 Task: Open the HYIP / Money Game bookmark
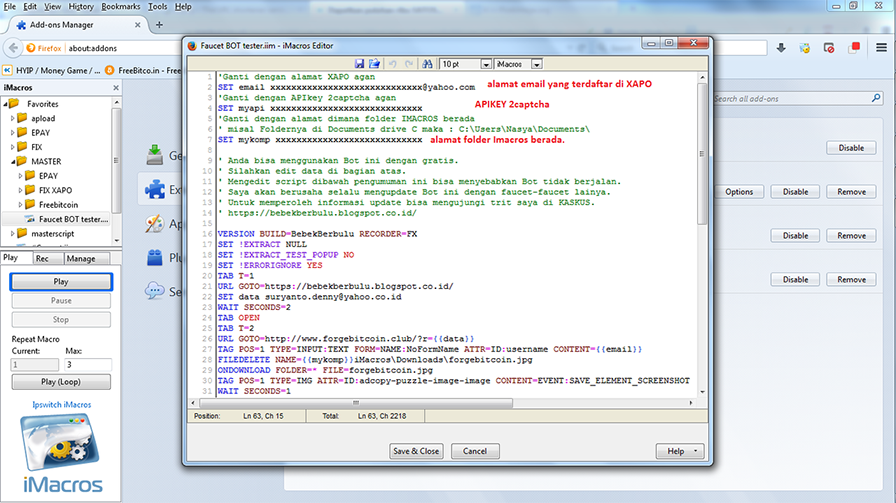[x=53, y=70]
